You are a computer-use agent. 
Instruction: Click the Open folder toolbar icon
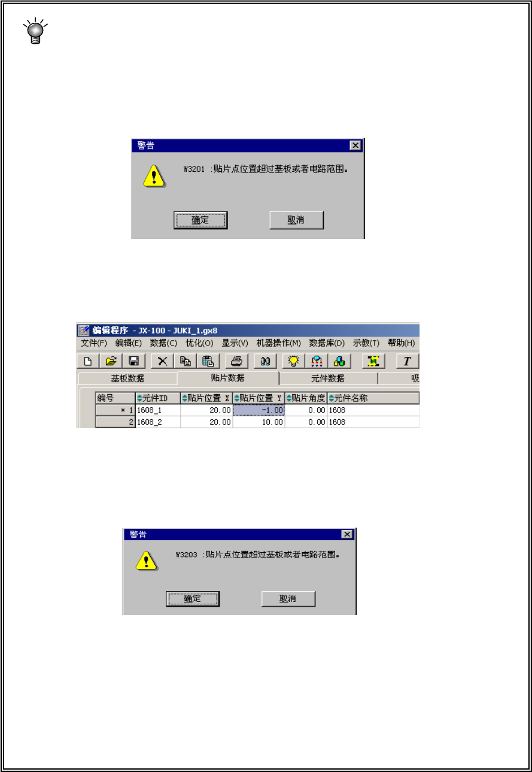coord(111,361)
